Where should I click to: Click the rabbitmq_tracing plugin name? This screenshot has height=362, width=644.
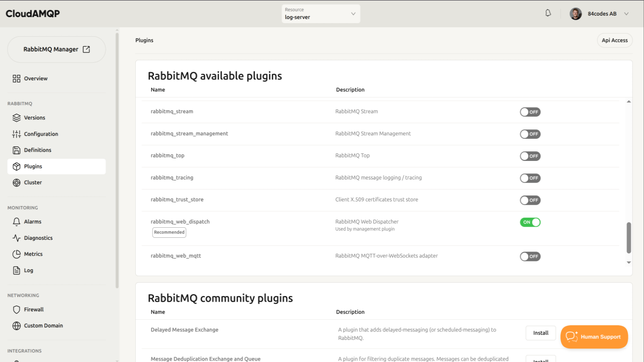click(172, 177)
